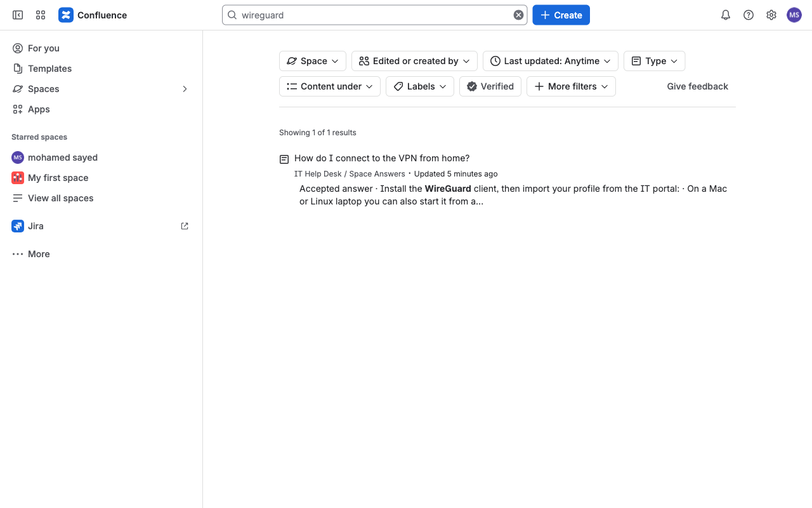Open the Space filter dropdown
Screen dimensions: 812x508
click(x=313, y=61)
